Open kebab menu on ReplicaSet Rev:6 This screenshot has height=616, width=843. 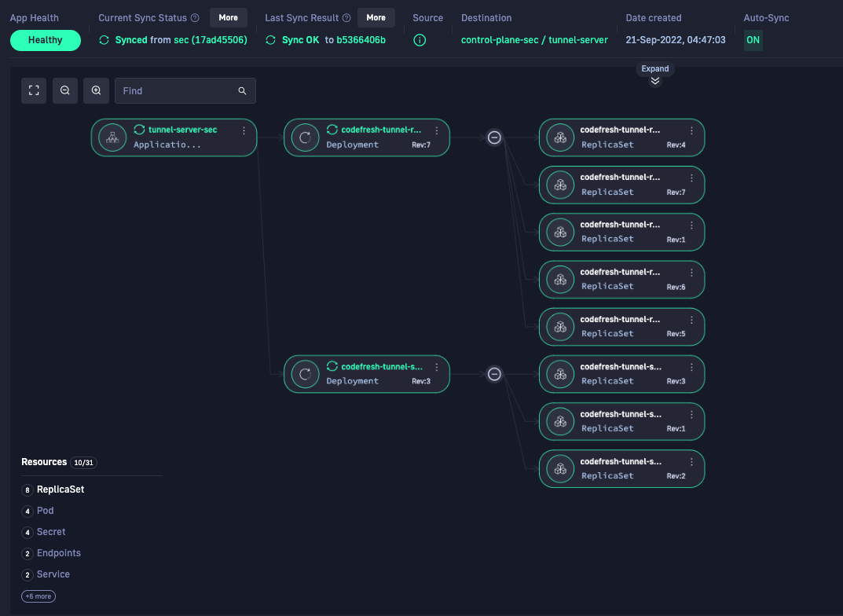[x=691, y=273]
